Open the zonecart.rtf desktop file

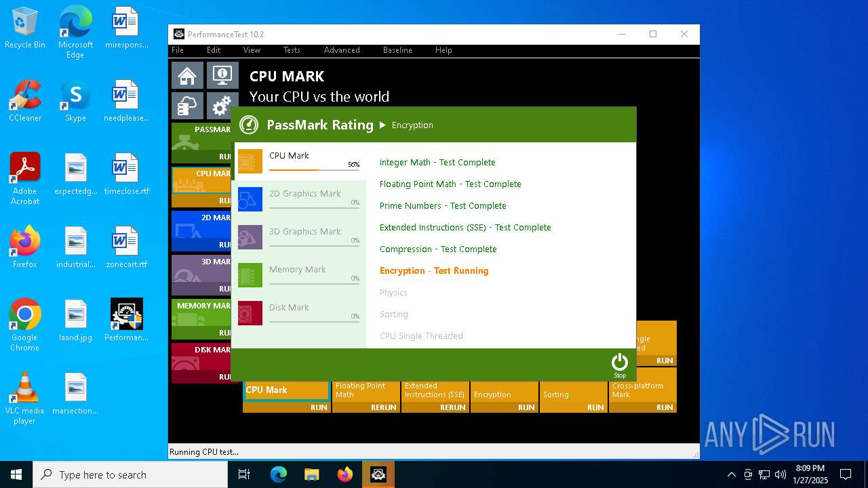[x=126, y=247]
